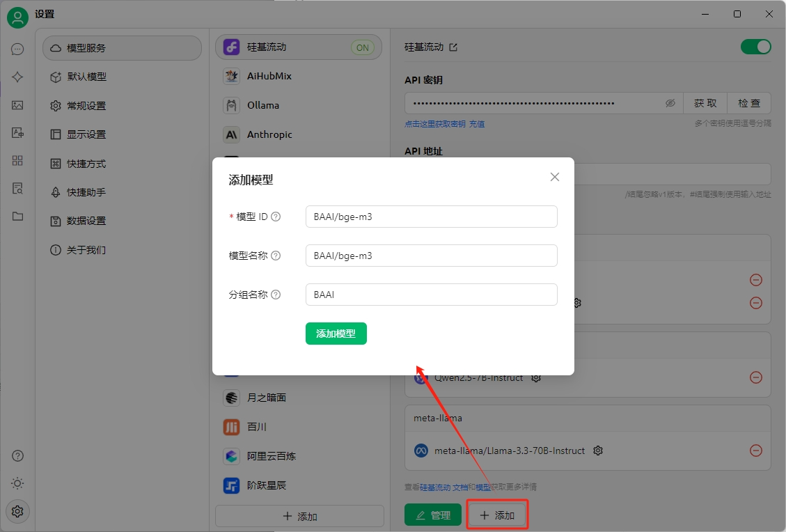786x532 pixels.
Task: Open 快捷助手 settings menu
Action: [123, 192]
